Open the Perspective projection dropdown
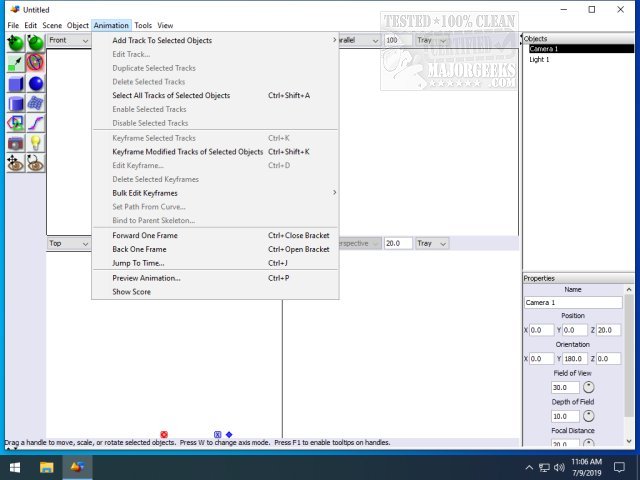The image size is (640, 480). click(x=359, y=243)
